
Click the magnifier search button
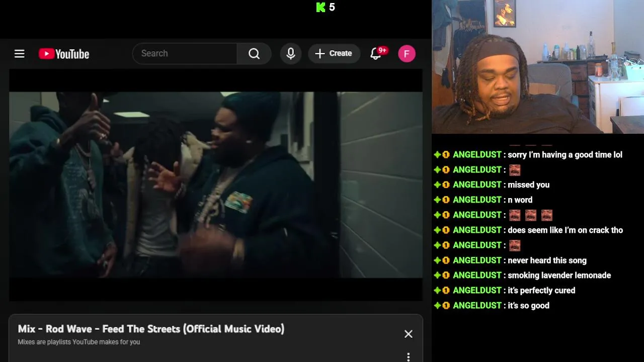coord(254,53)
